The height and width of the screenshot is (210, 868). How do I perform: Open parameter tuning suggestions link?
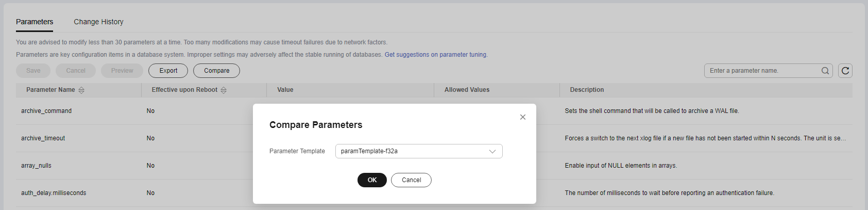[x=436, y=55]
